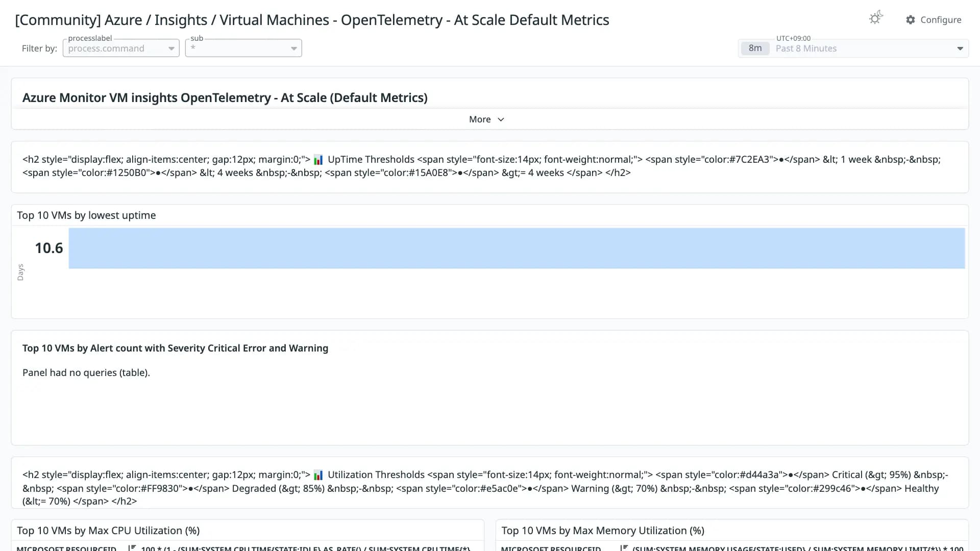980x551 pixels.
Task: Click the Configure gear icon
Action: (911, 20)
